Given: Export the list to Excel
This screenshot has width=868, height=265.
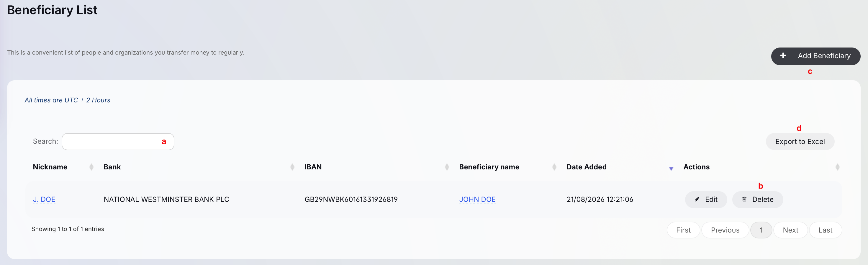Looking at the screenshot, I should click(x=800, y=142).
